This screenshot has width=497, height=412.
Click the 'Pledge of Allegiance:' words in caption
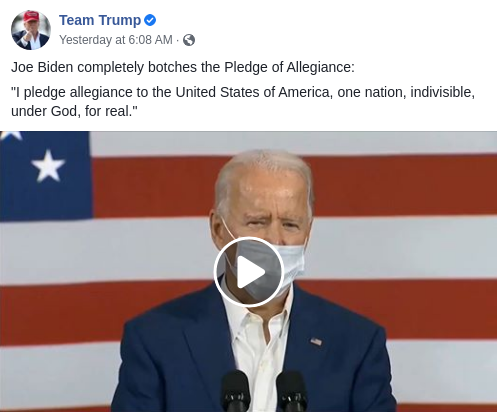tap(289, 67)
